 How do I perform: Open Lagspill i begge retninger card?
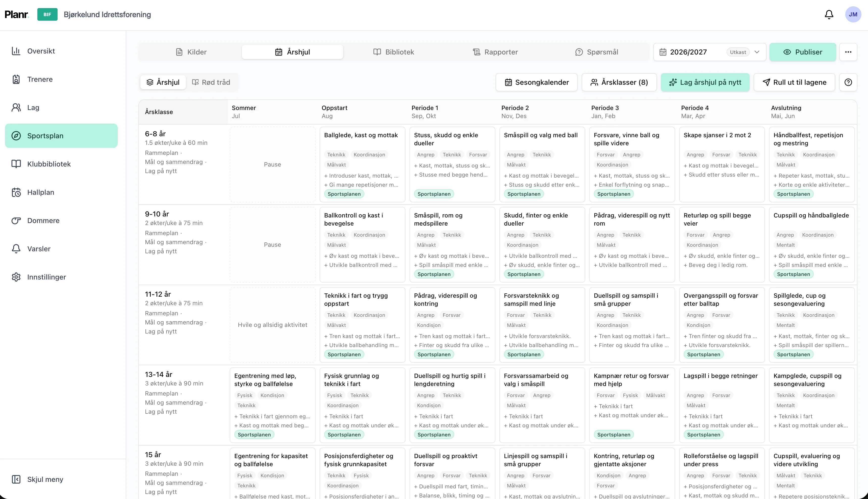coord(722,405)
